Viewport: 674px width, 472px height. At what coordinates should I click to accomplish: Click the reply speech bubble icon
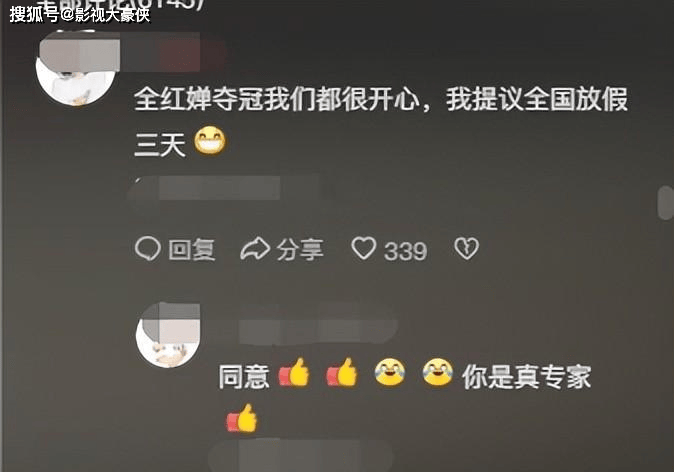tap(147, 249)
